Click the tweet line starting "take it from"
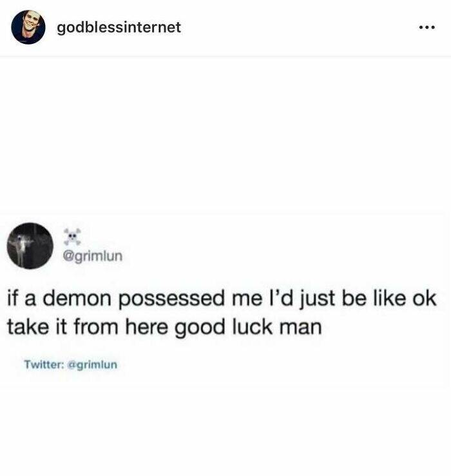Screen dimensions: 451x476 (x=164, y=328)
